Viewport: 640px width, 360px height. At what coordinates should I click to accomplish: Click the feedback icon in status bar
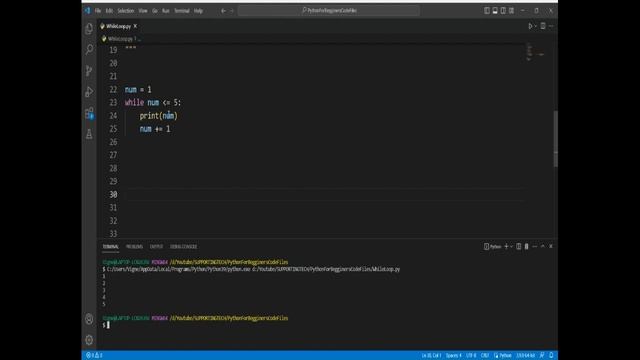click(542, 356)
